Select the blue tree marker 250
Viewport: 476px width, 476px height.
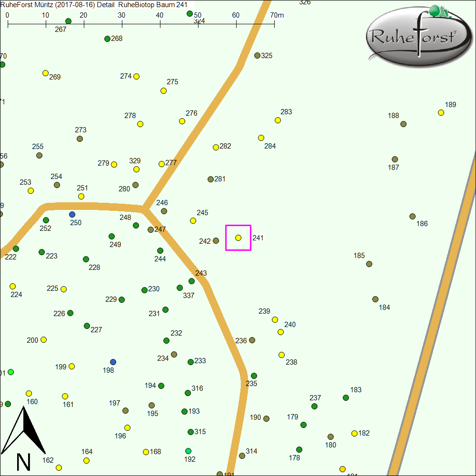coord(72,214)
